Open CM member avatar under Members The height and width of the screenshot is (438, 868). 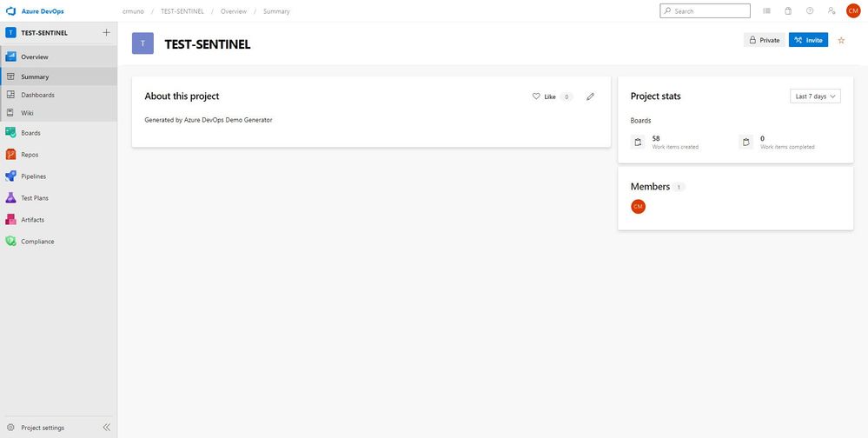[x=639, y=207]
